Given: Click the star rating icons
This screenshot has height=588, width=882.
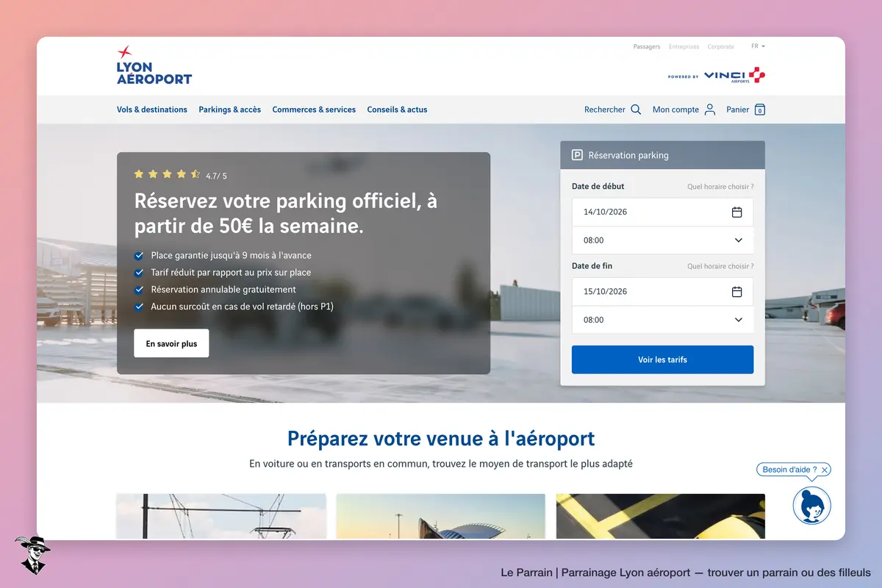Looking at the screenshot, I should (x=167, y=174).
